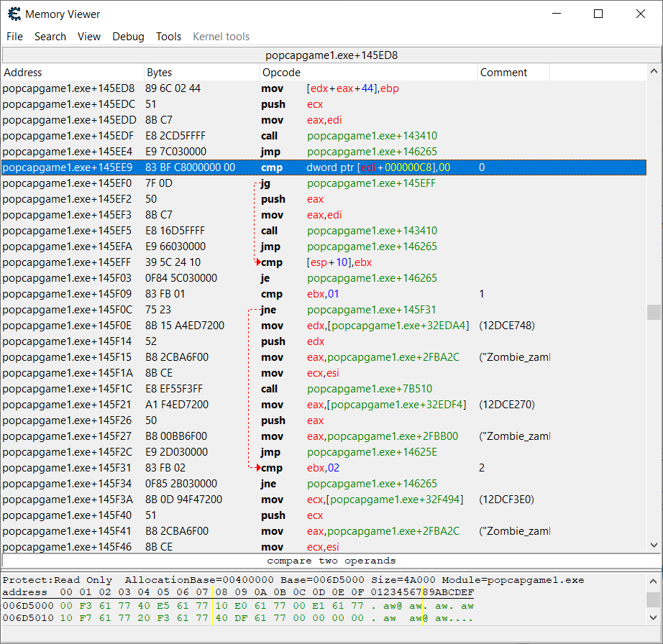Select the cmp ebx,01 row
The height and width of the screenshot is (644, 663).
324,294
